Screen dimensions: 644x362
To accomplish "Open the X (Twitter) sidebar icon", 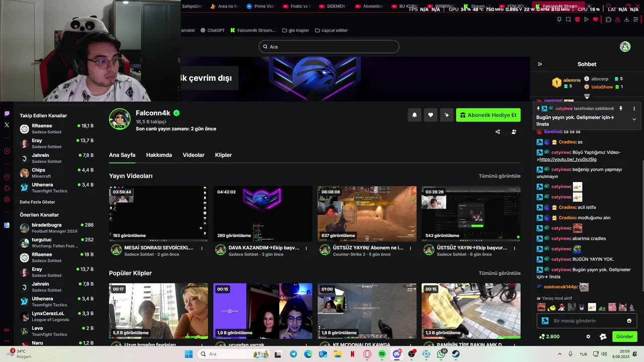I will click(7, 125).
